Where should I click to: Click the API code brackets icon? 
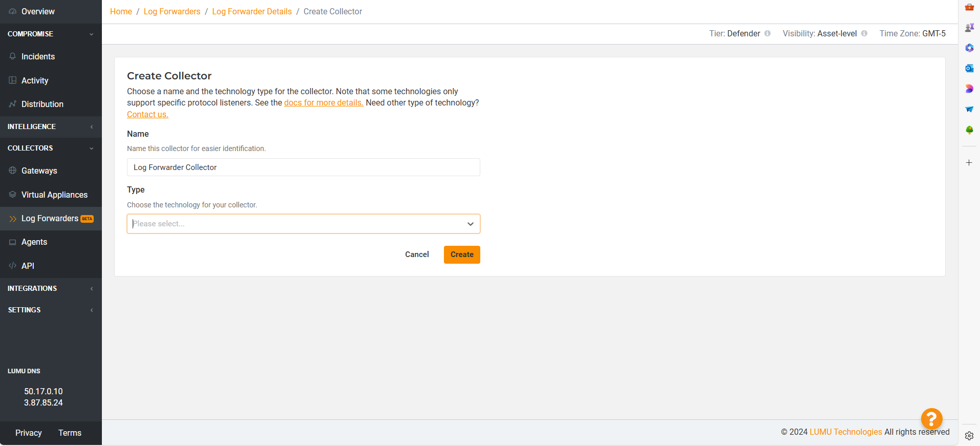(13, 266)
